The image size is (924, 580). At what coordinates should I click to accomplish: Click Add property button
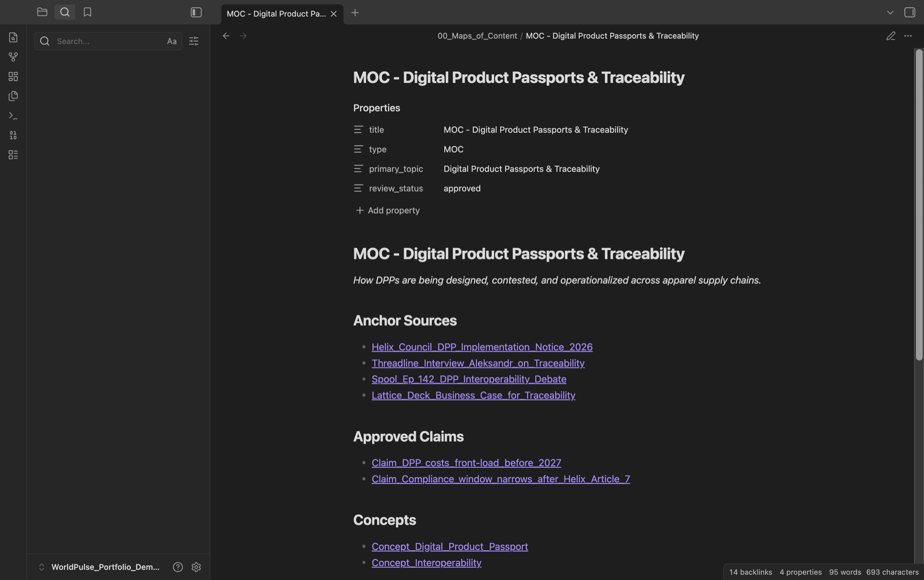pos(387,210)
